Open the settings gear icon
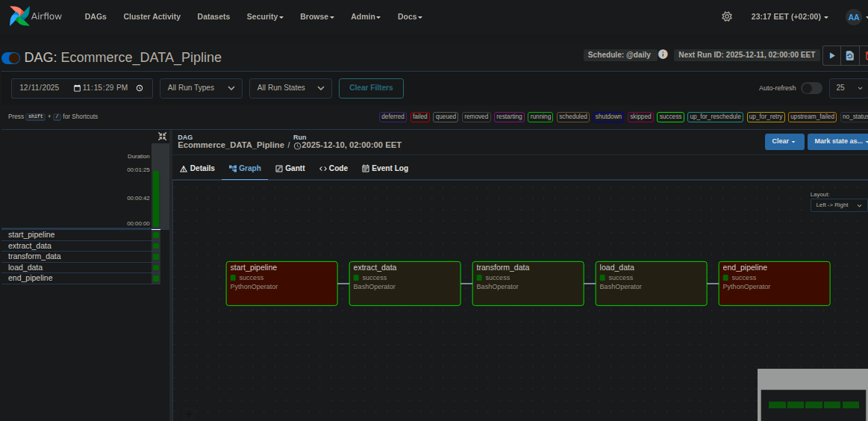 pos(727,16)
